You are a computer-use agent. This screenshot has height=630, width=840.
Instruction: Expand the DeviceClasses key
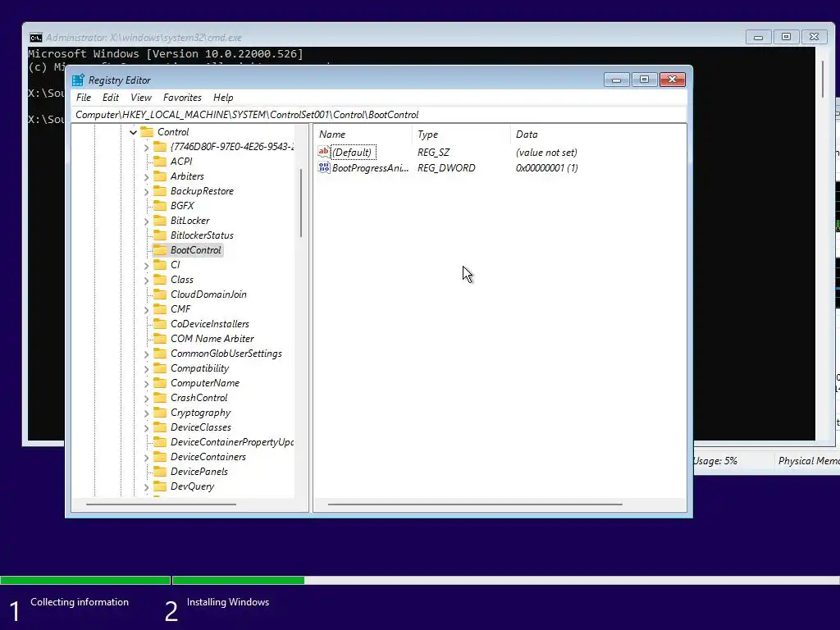click(146, 427)
